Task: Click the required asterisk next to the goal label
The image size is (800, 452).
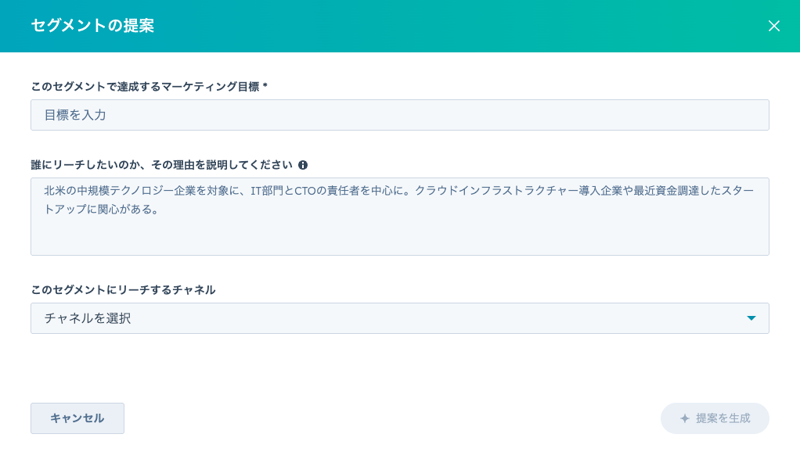Action: point(265,87)
